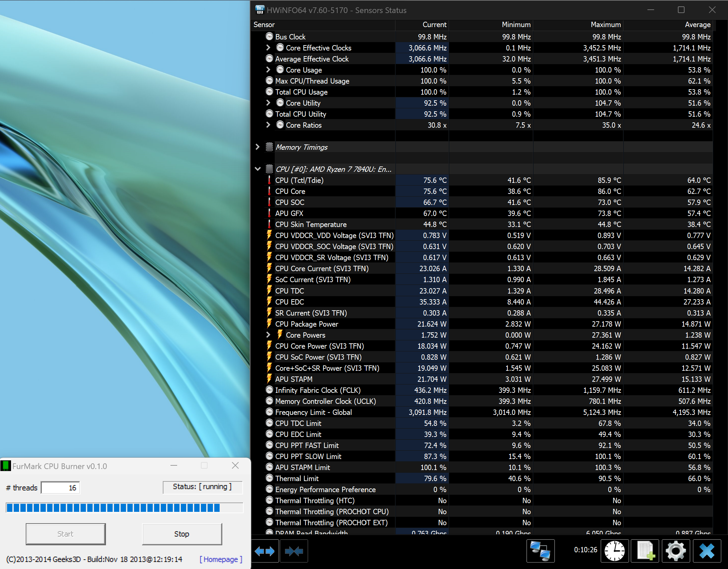
Task: Click the Thermal Limit clock icon
Action: pyautogui.click(x=269, y=478)
